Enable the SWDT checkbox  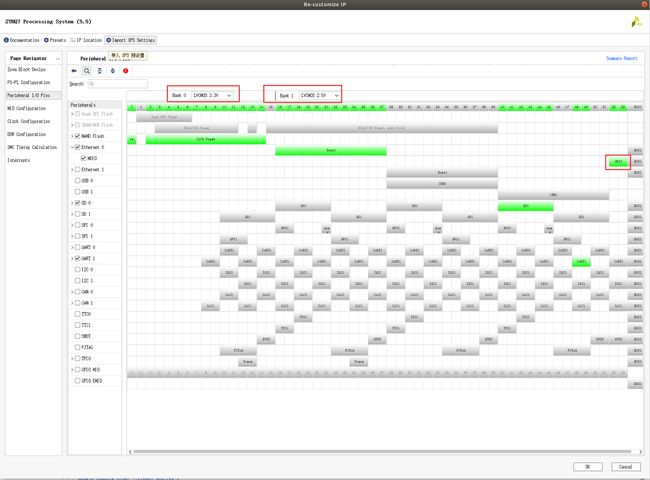click(x=78, y=336)
